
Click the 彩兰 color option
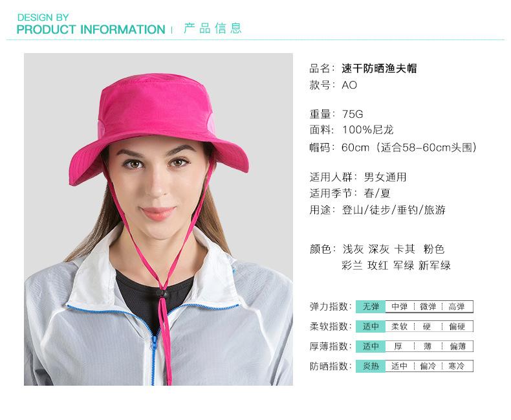(x=352, y=265)
